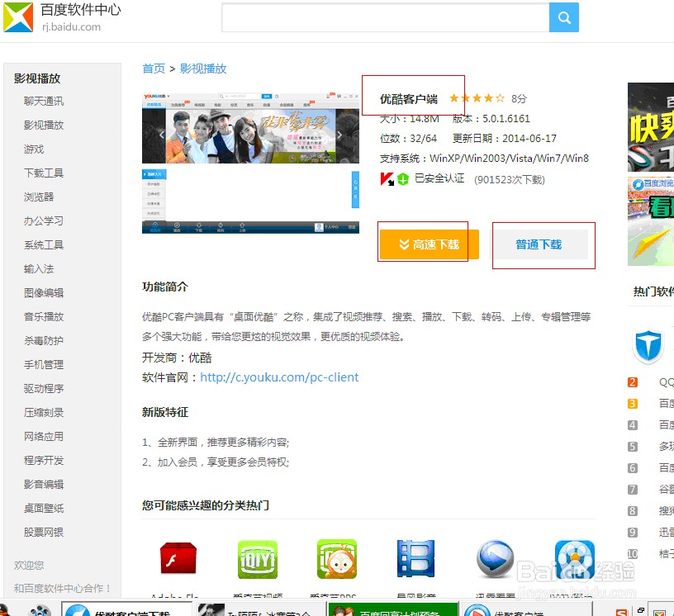Open 压缩刻录 category
The height and width of the screenshot is (616, 674).
44,413
